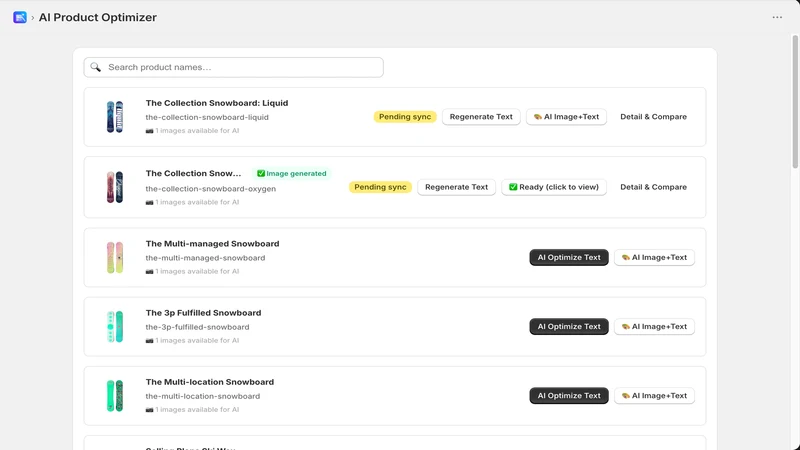Click handle the-multi-managed-snowboard
Image resolution: width=800 pixels, height=450 pixels.
pos(205,258)
